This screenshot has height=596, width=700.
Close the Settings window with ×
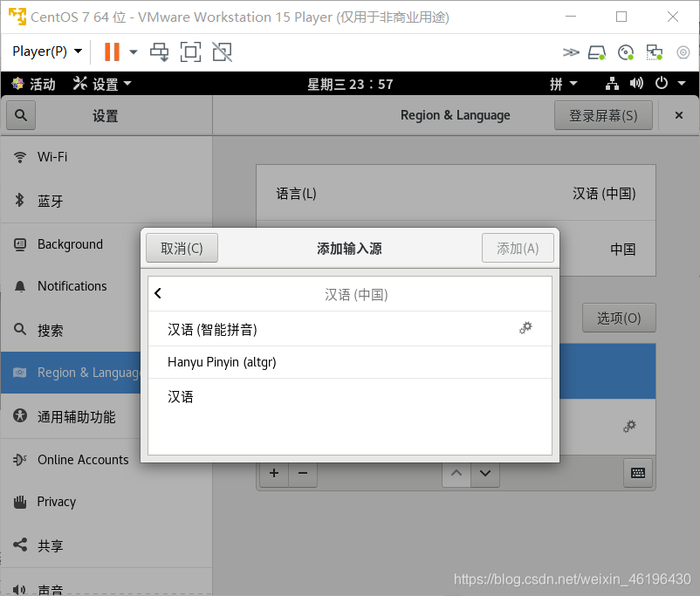click(x=679, y=116)
